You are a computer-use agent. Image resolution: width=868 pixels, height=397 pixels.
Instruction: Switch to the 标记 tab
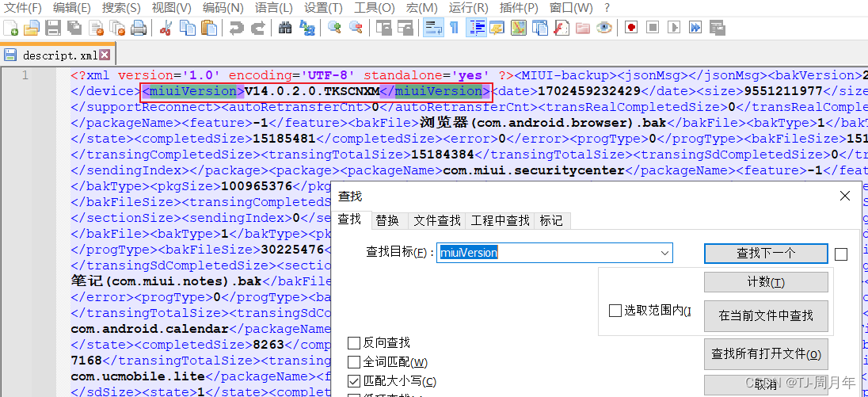pyautogui.click(x=551, y=221)
